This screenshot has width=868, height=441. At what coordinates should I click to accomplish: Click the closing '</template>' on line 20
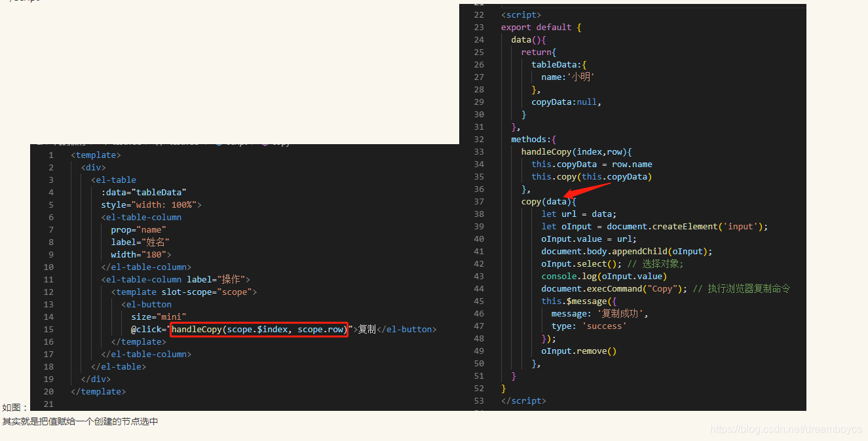pos(98,392)
